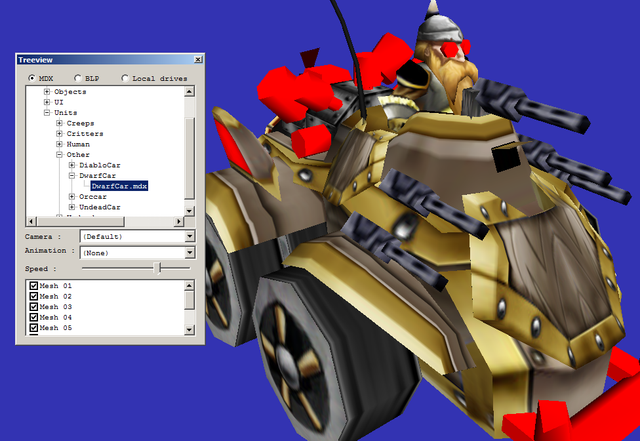
Task: Open the Camera dropdown
Action: [189, 236]
